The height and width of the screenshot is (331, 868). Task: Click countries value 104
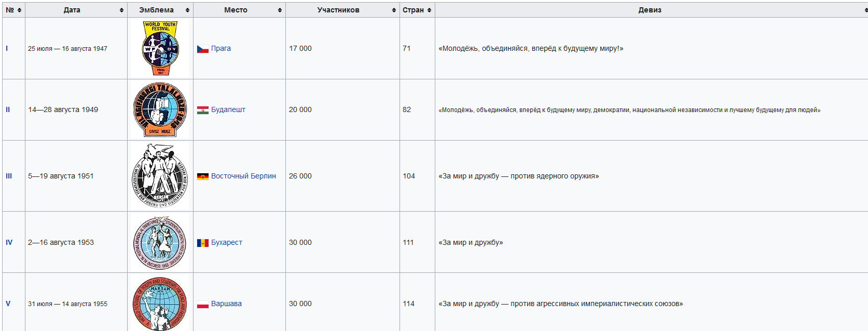(409, 176)
